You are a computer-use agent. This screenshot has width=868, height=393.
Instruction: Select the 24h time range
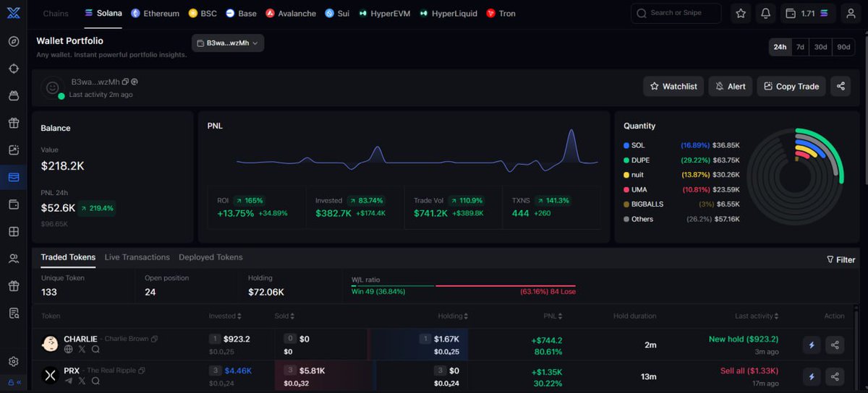(x=780, y=47)
